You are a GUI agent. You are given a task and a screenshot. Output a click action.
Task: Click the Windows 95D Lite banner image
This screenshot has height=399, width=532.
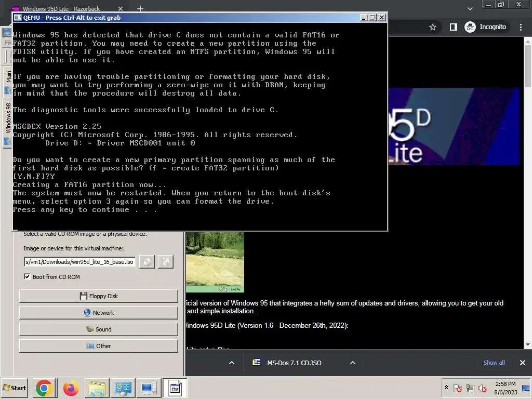(454, 127)
